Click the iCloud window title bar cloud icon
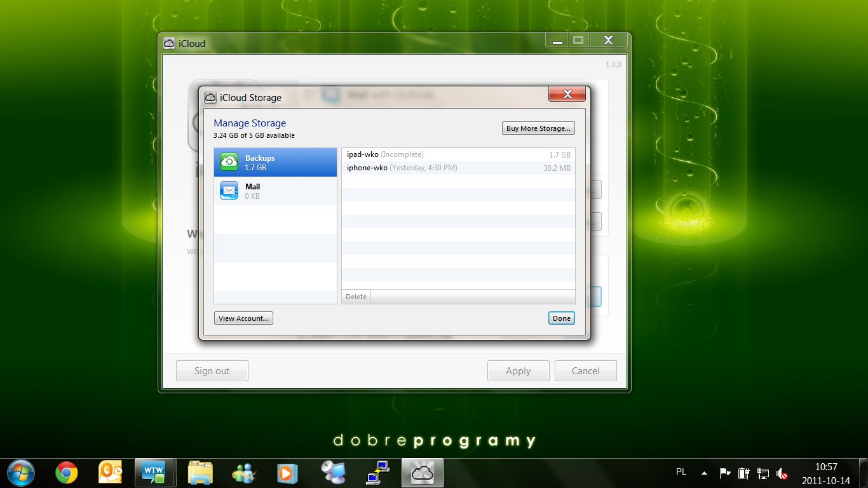Viewport: 868px width, 488px height. point(169,43)
